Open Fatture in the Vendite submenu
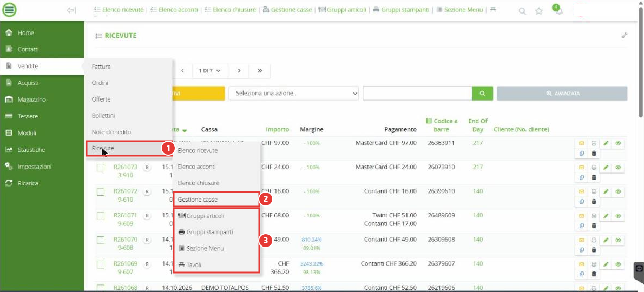The image size is (644, 292). (101, 67)
